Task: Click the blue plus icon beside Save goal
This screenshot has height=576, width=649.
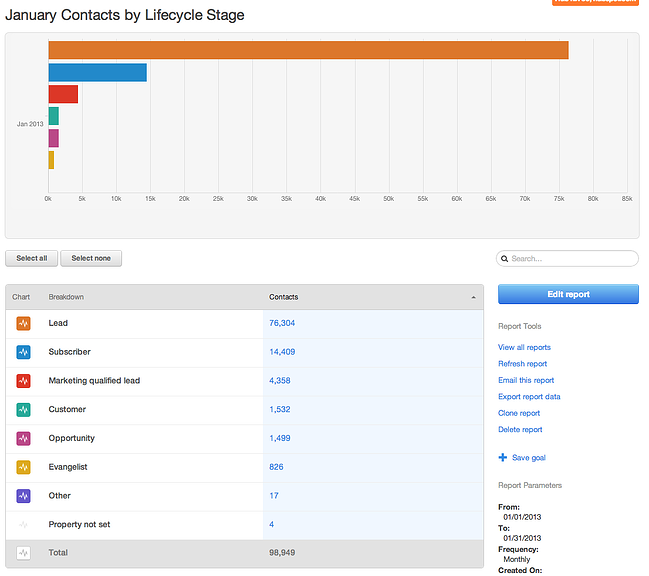Action: click(503, 458)
